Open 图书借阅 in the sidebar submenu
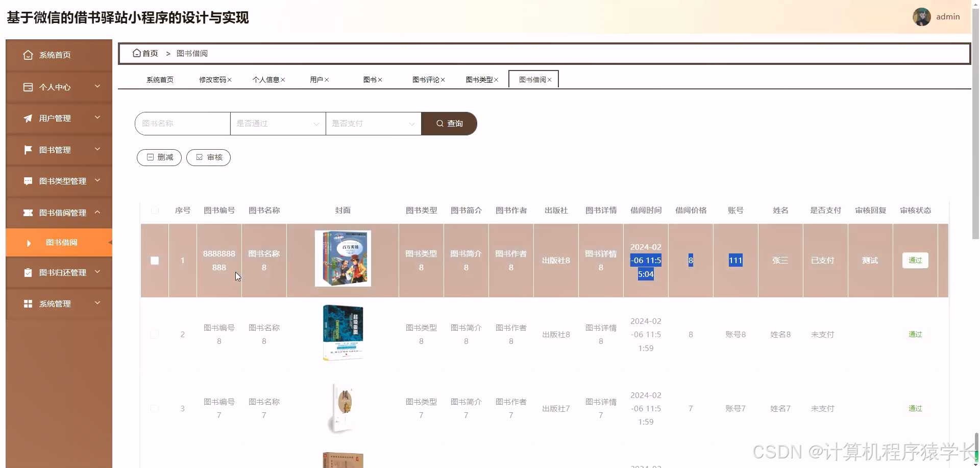This screenshot has width=980, height=468. coord(59,243)
